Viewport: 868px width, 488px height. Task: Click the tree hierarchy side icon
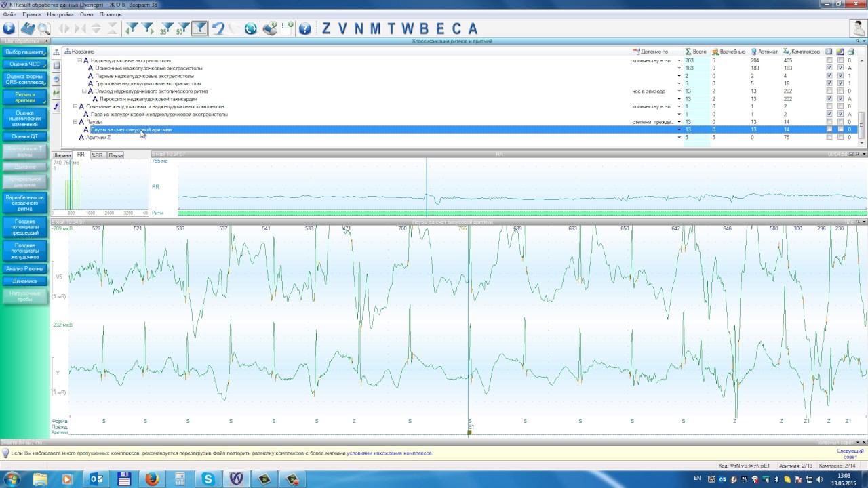click(x=56, y=53)
